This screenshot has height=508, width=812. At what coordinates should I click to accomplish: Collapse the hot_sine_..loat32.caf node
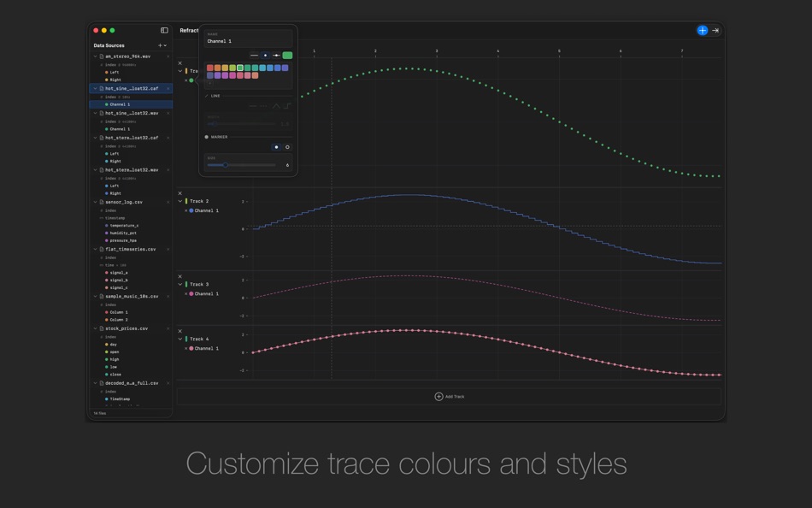click(x=95, y=89)
